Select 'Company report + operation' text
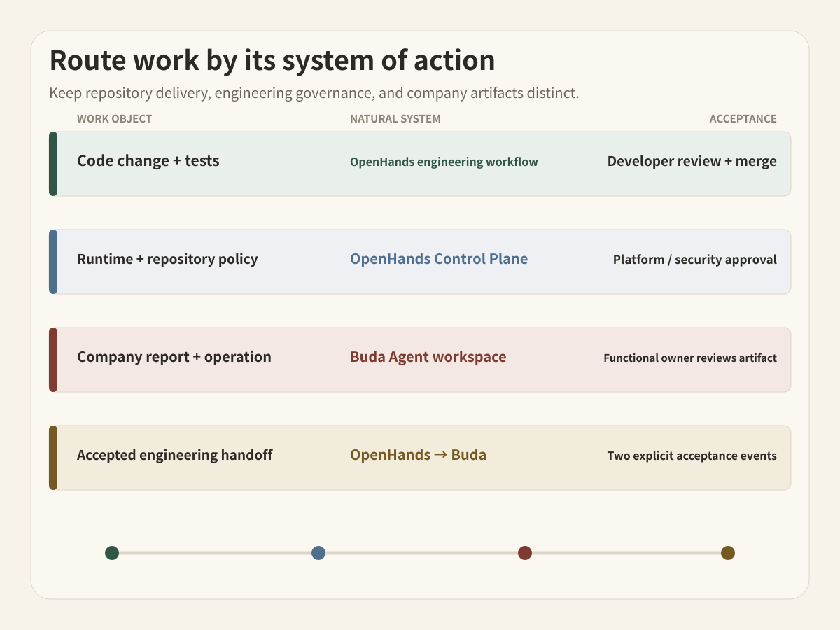This screenshot has width=840, height=630. (174, 357)
